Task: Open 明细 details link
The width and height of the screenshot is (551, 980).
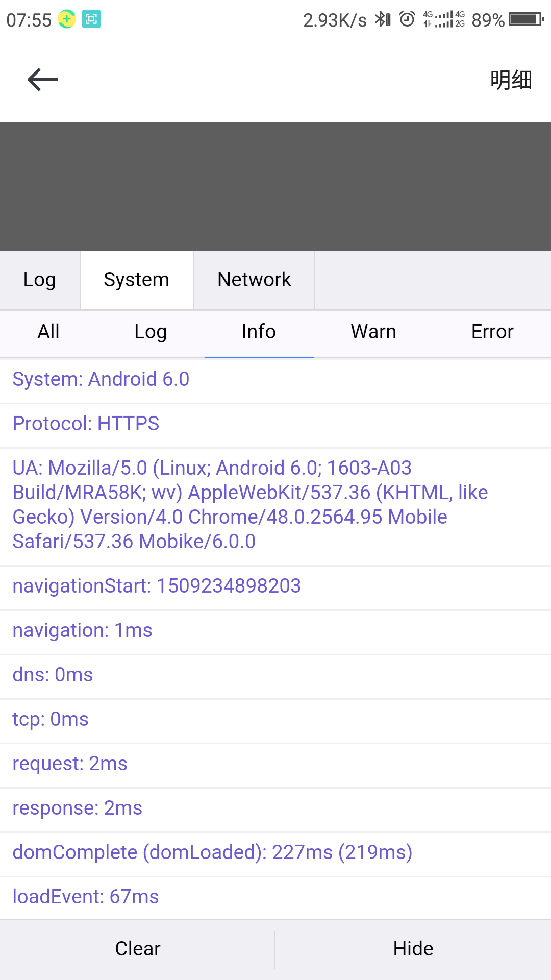Action: pos(511,80)
